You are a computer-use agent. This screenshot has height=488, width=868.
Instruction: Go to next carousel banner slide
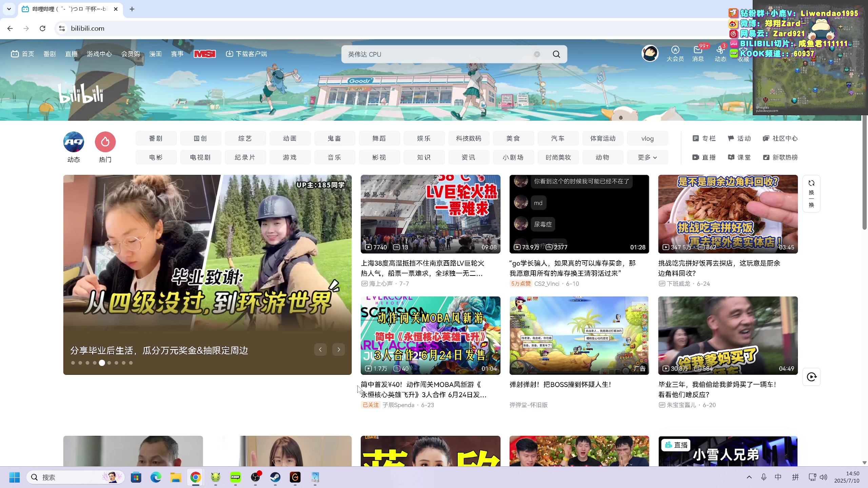pyautogui.click(x=338, y=349)
